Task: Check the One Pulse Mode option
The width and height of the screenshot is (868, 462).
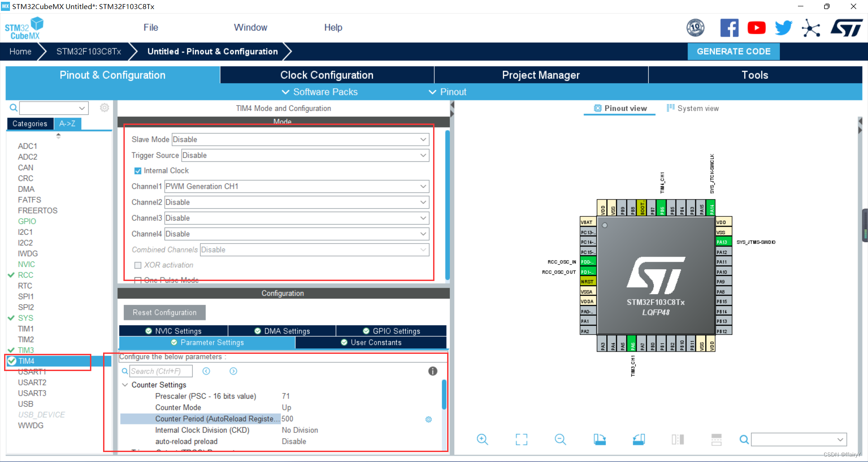Action: coord(138,280)
